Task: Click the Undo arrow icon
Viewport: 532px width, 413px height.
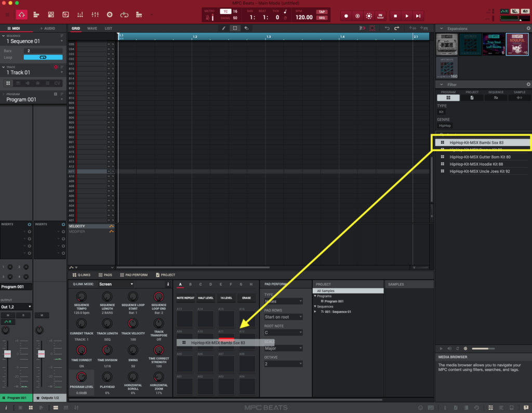Action: tap(387, 28)
